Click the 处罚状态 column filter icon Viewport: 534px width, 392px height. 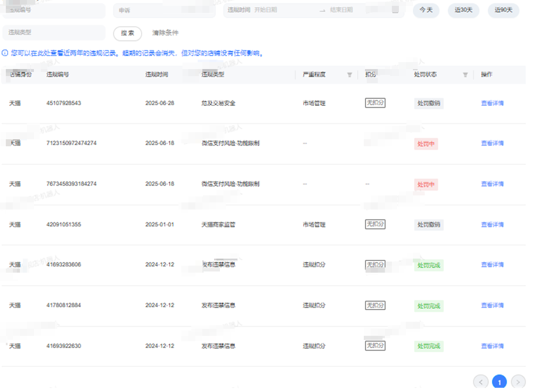(466, 75)
